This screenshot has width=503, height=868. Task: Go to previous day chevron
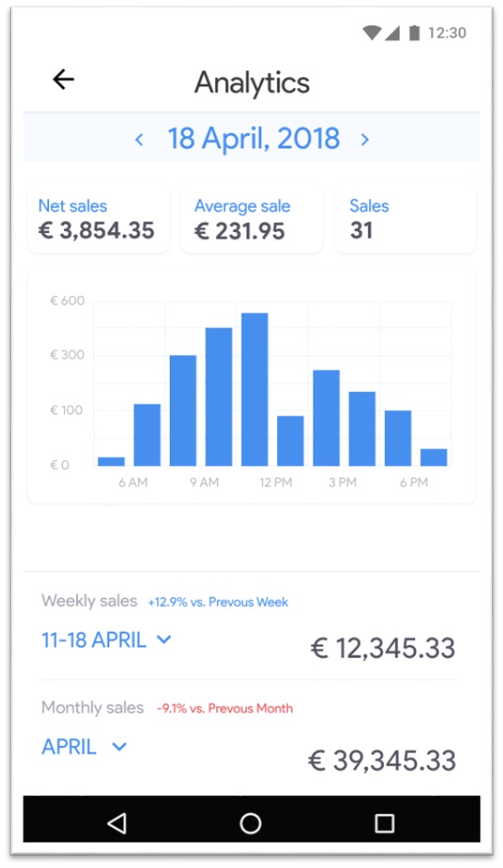140,140
